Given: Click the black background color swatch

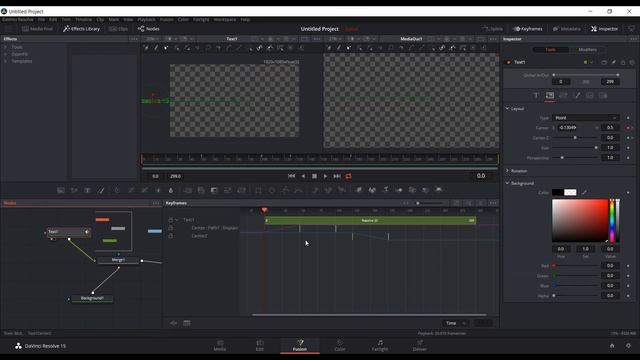Looking at the screenshot, I should pos(558,192).
